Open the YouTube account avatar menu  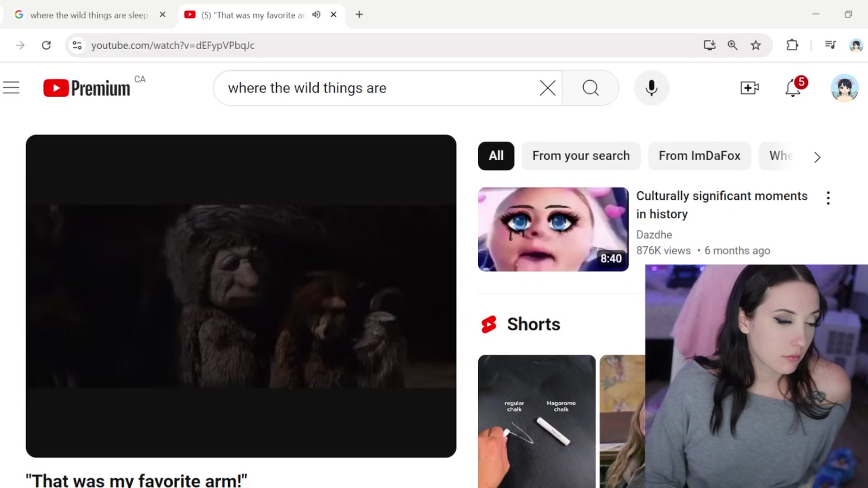844,88
